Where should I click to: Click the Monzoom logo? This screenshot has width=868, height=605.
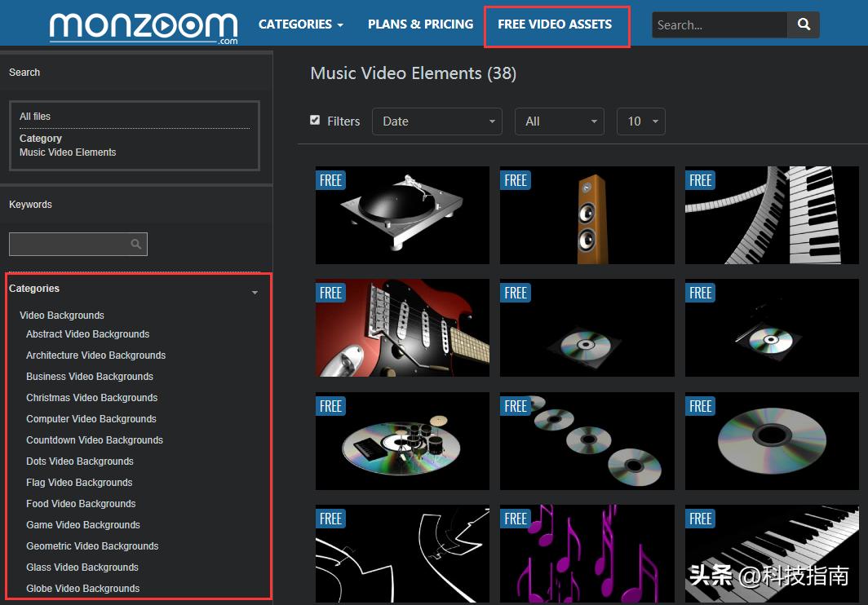pos(144,26)
